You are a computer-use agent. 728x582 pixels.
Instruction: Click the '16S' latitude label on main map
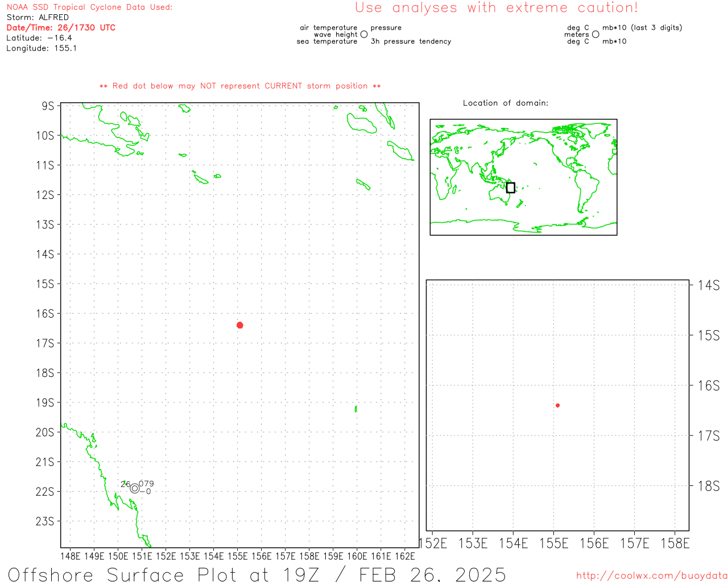[45, 314]
